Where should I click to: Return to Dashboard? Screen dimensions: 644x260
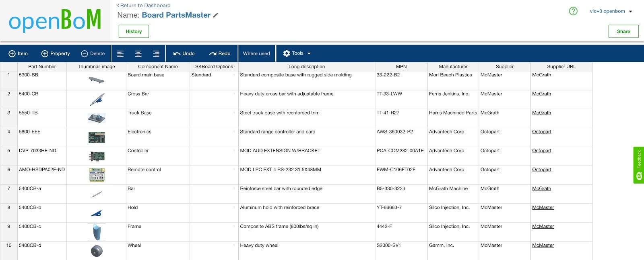pyautogui.click(x=144, y=6)
